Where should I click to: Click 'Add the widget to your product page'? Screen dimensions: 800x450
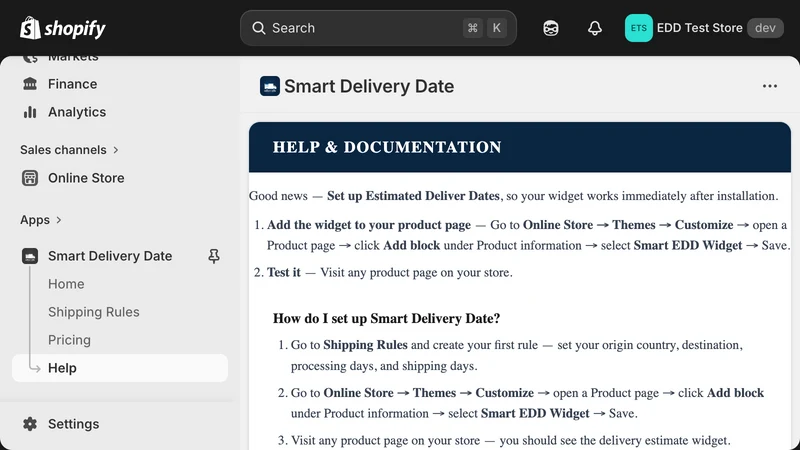(369, 225)
